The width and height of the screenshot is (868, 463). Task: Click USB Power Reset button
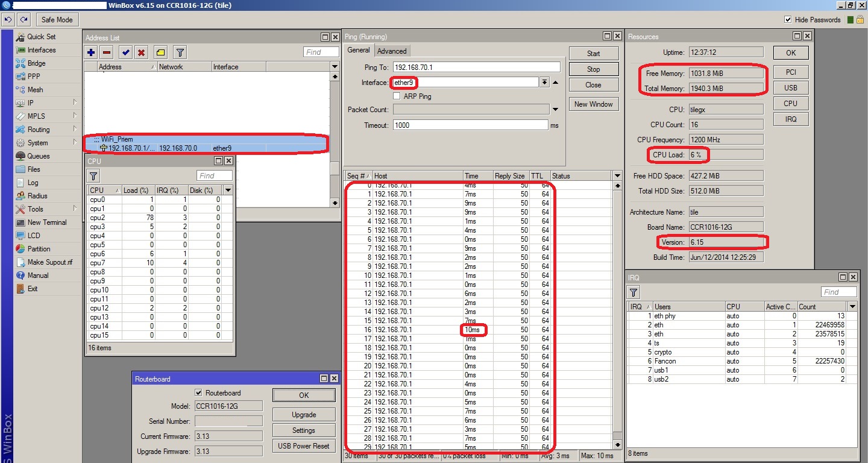pos(304,446)
